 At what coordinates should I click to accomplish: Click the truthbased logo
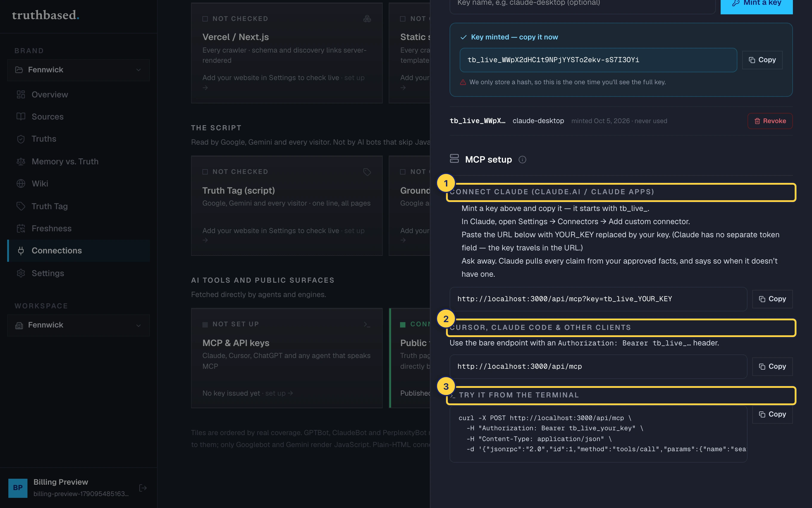(46, 15)
